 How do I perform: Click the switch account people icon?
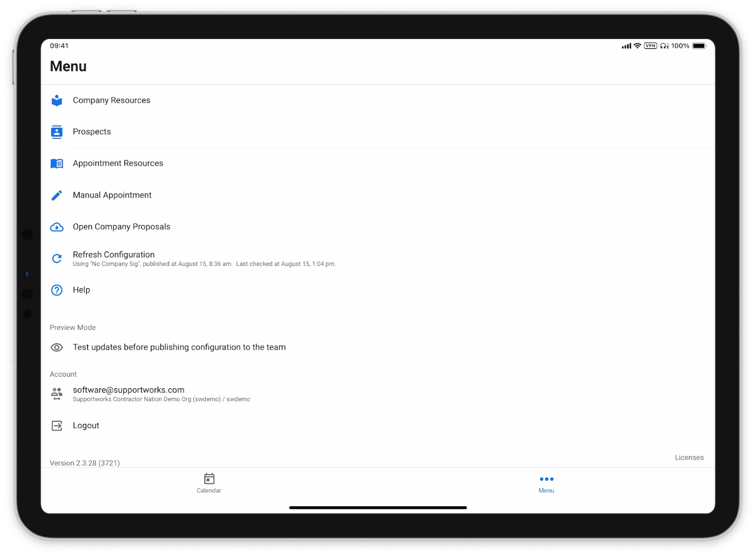coord(57,394)
